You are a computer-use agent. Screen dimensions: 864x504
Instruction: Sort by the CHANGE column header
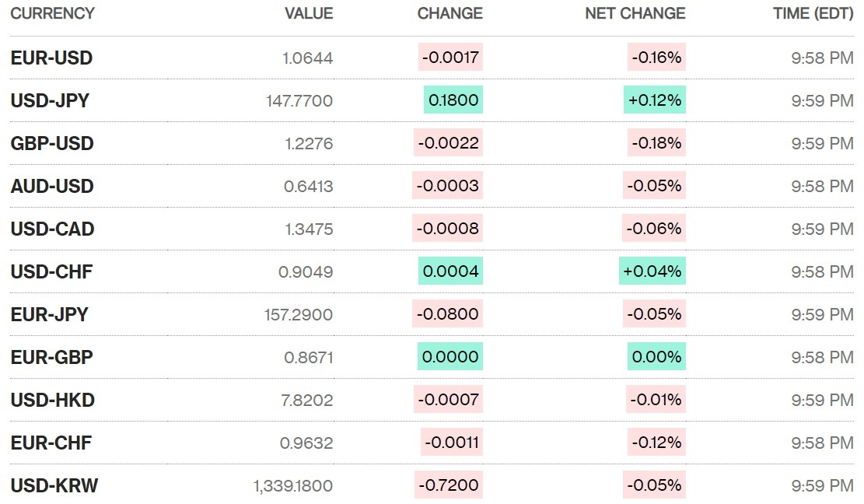(x=449, y=13)
